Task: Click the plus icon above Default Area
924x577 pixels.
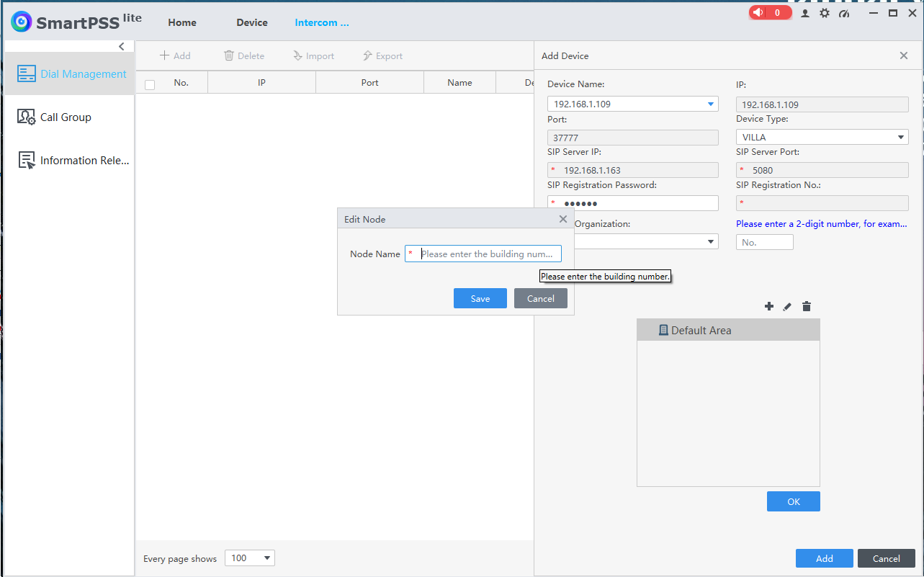Action: pyautogui.click(x=768, y=307)
